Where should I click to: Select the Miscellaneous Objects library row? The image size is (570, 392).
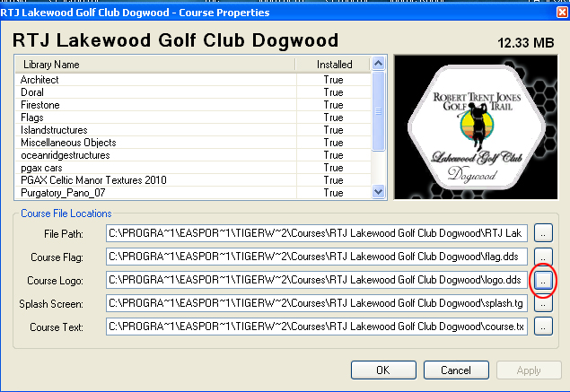coord(193,143)
